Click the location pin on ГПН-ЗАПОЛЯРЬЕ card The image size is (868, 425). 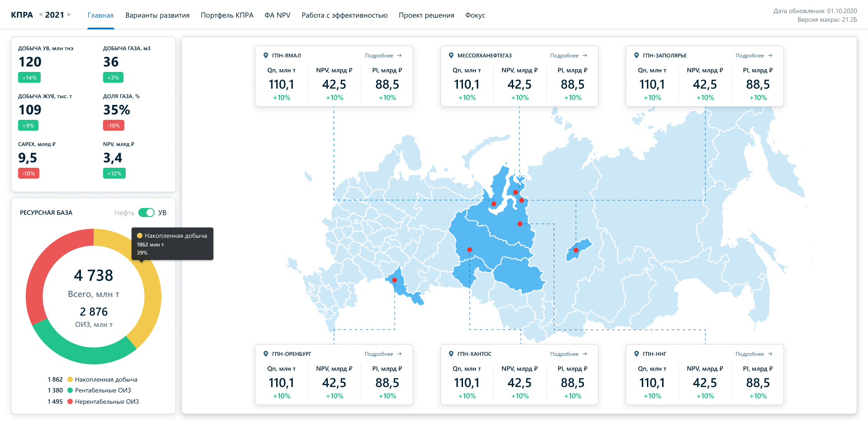pyautogui.click(x=636, y=55)
